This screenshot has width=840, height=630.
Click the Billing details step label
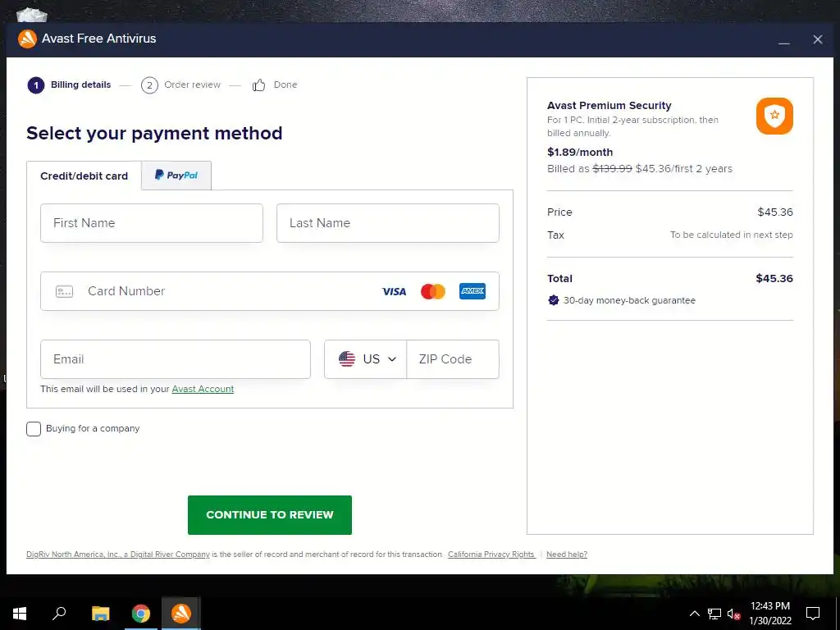(x=81, y=84)
